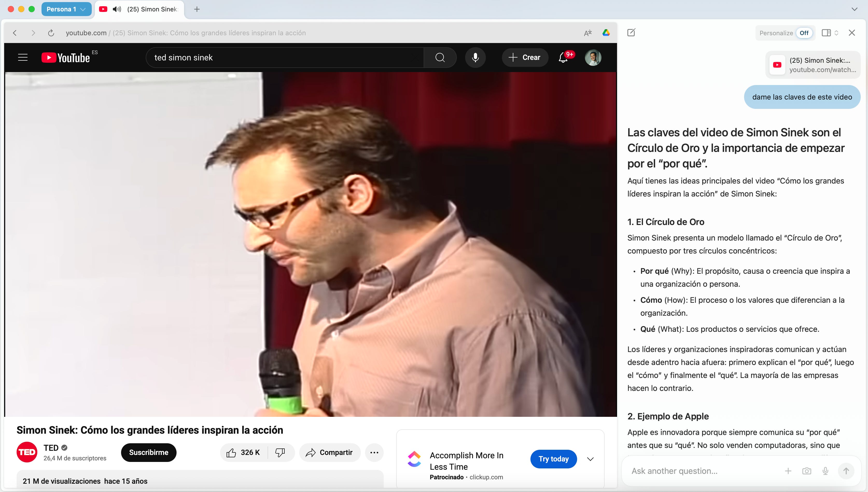The width and height of the screenshot is (868, 492).
Task: Open YouTube notifications bell
Action: pos(563,58)
